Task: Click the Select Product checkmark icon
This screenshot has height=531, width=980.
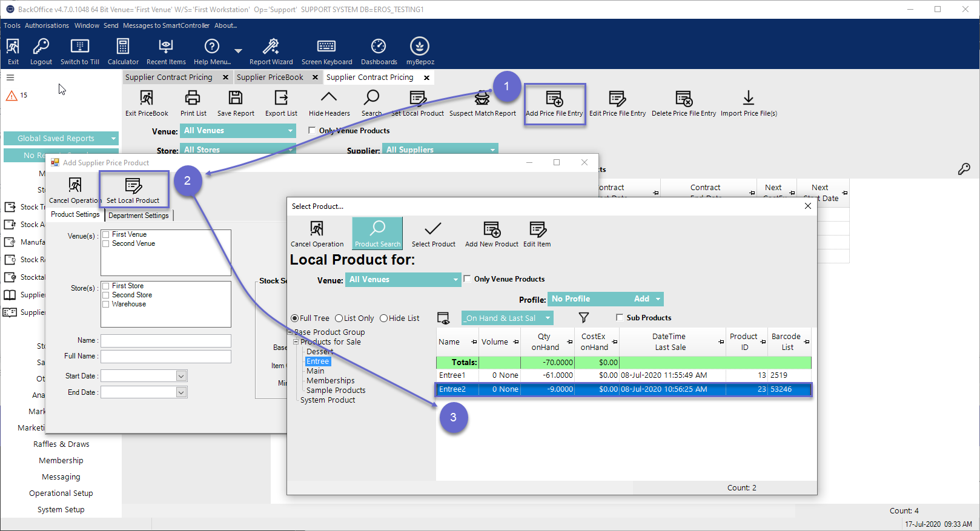Action: tap(433, 229)
